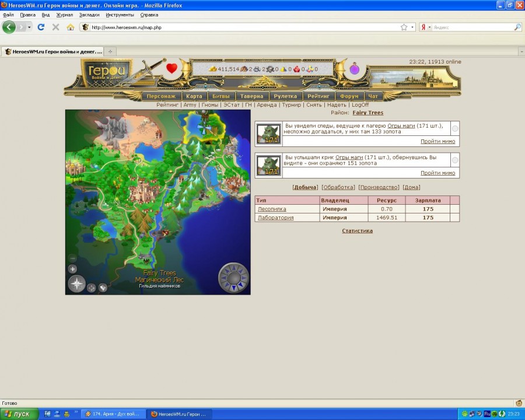This screenshot has height=420, width=525.
Task: Click the wood resource icon beside gold
Action: tap(244, 69)
